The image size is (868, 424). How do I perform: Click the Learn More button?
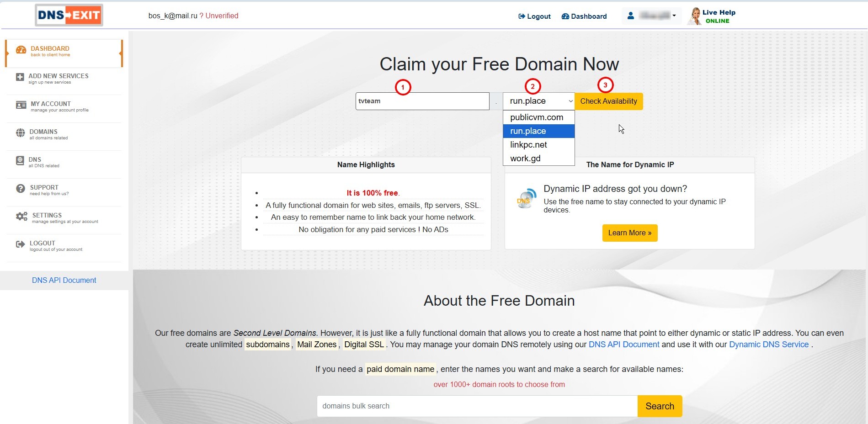629,233
